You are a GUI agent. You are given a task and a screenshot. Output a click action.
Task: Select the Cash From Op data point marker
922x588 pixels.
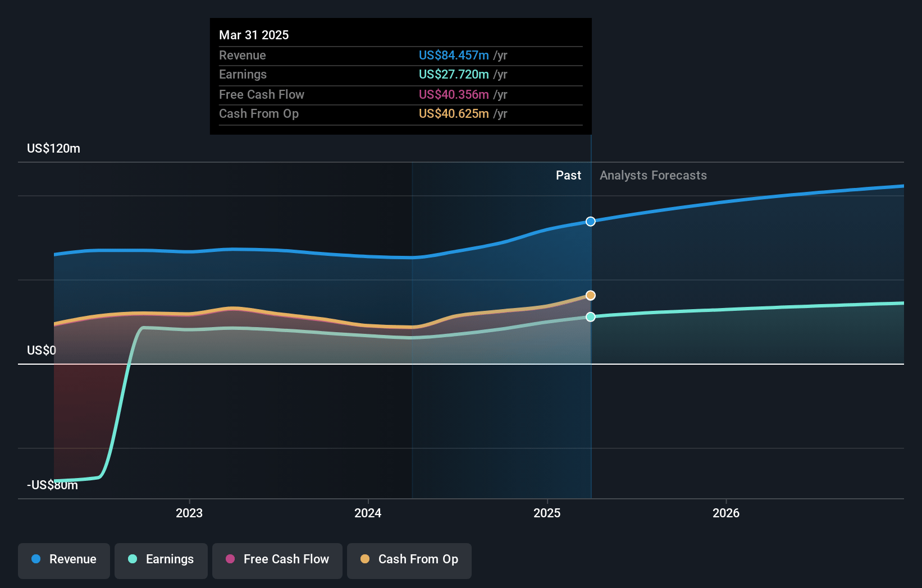[591, 295]
